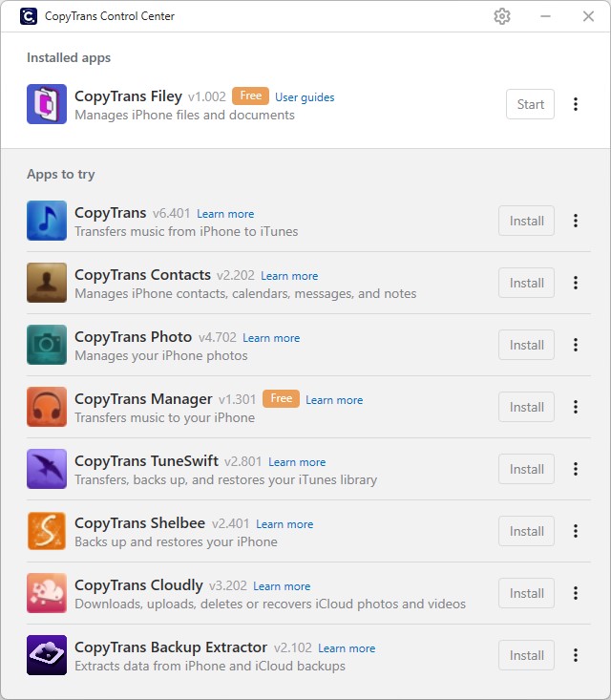
Task: Close the CopyTrans Control Center window
Action: (588, 16)
